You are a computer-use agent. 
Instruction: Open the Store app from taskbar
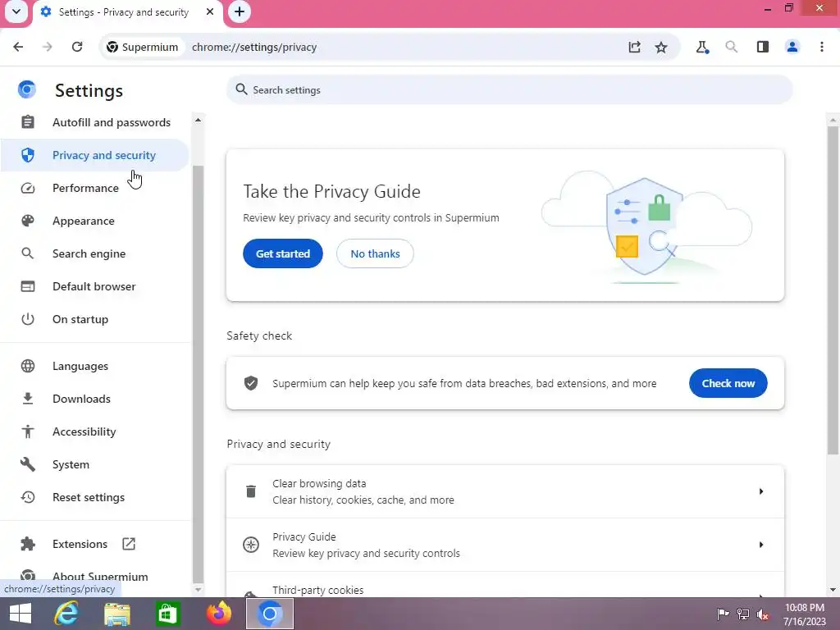click(x=167, y=614)
